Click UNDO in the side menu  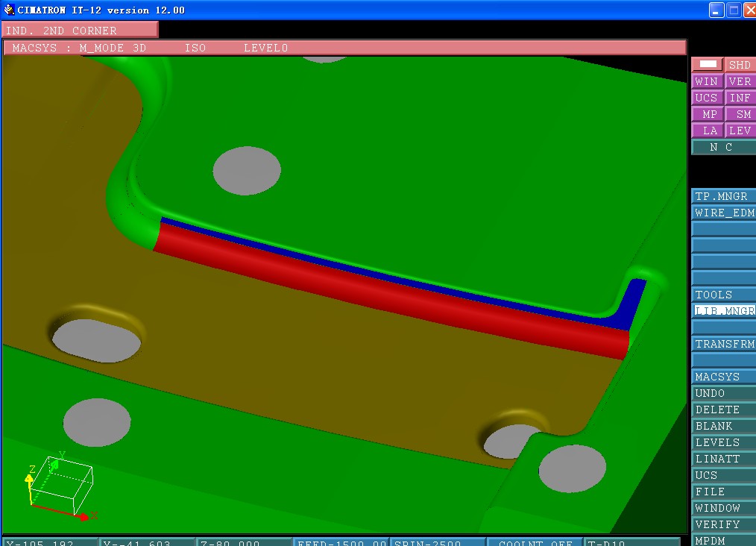click(x=724, y=393)
